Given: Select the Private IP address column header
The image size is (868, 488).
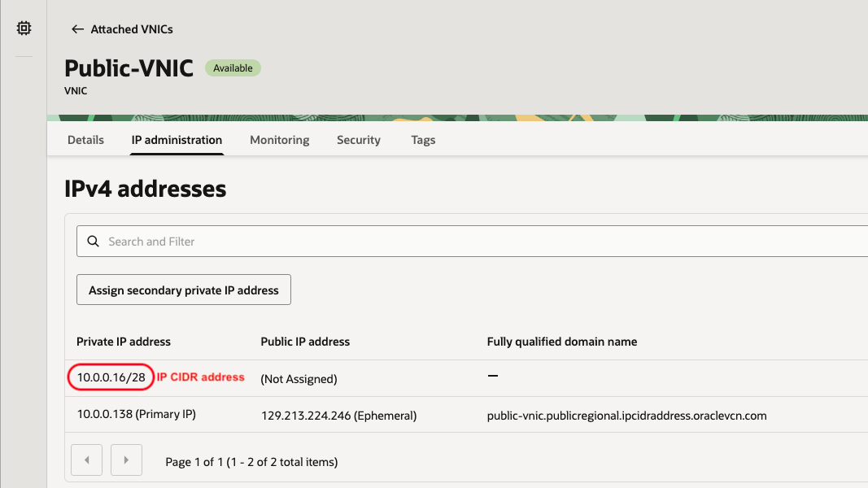Looking at the screenshot, I should [x=123, y=342].
